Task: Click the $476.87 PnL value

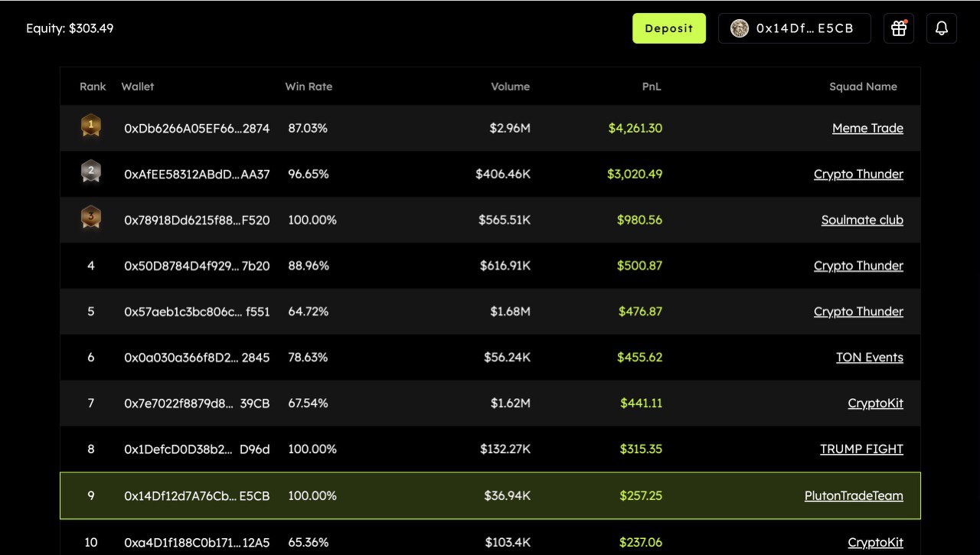Action: pyautogui.click(x=640, y=312)
